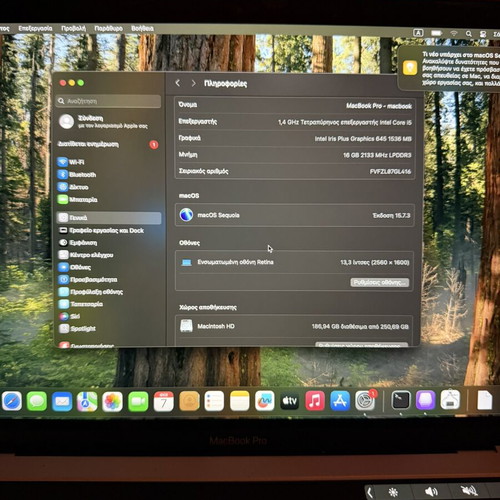Viewport: 500px width, 500px height.
Task: Select Wi-Fi in the settings sidebar
Action: coord(108,162)
